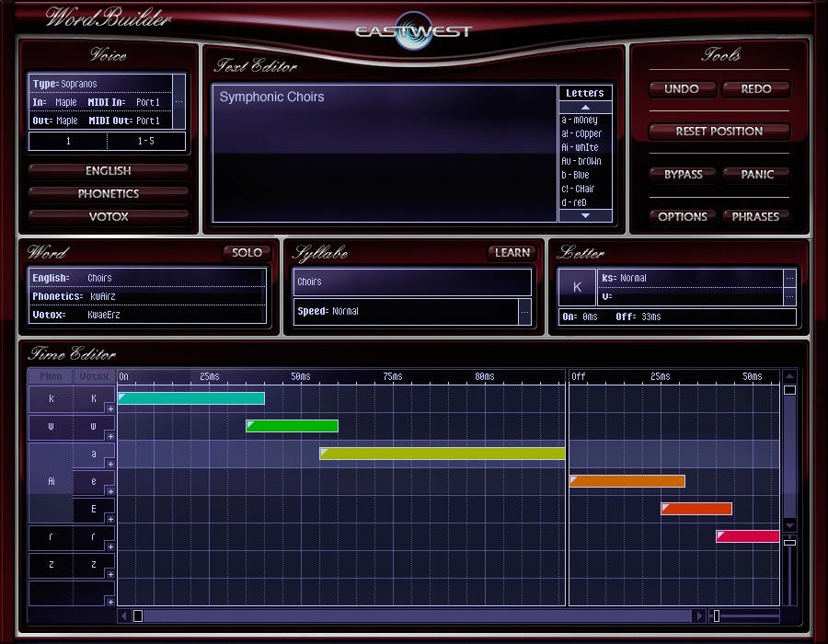The height and width of the screenshot is (644, 828).
Task: Click the plus icon beside the a row
Action: tap(110, 464)
